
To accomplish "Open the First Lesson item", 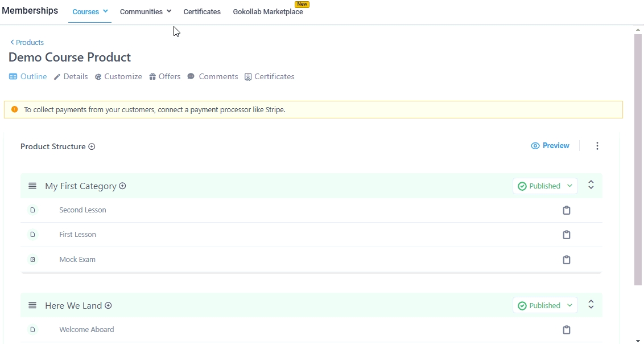I will click(77, 235).
